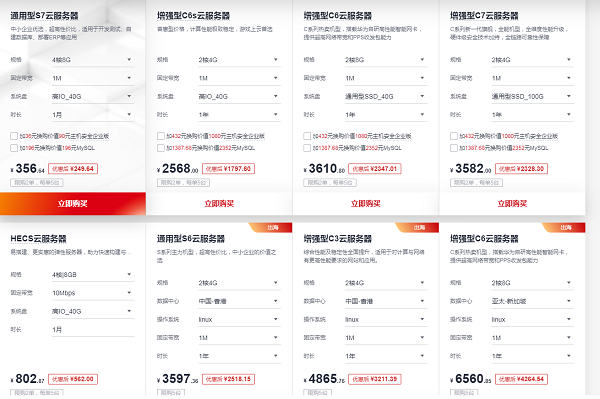Viewport: 600px width, 399px height.
Task: Open 数据中心 亚太-新加坡 dropdown
Action: tap(532, 301)
